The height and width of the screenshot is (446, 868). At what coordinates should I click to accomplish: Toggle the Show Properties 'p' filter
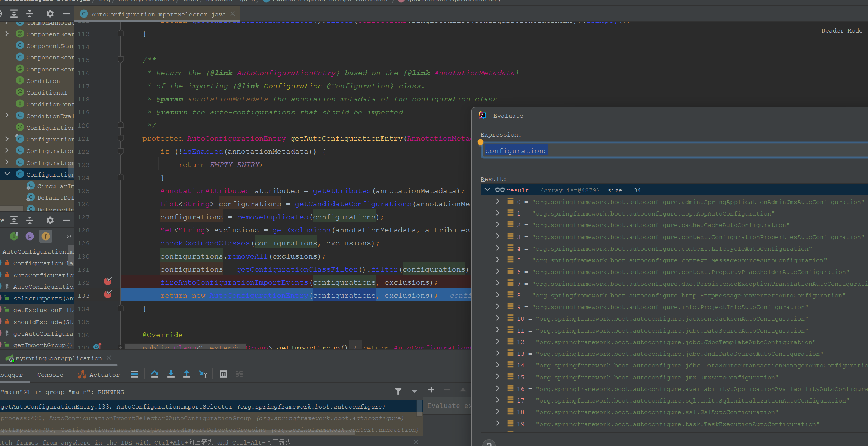30,236
